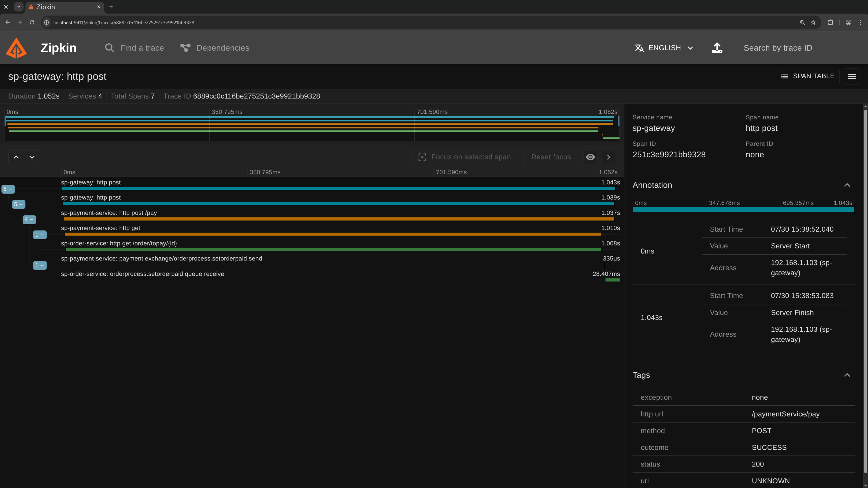Open the hamburger menu next to Span Table
Viewport: 868px width, 488px height.
pyautogui.click(x=852, y=76)
